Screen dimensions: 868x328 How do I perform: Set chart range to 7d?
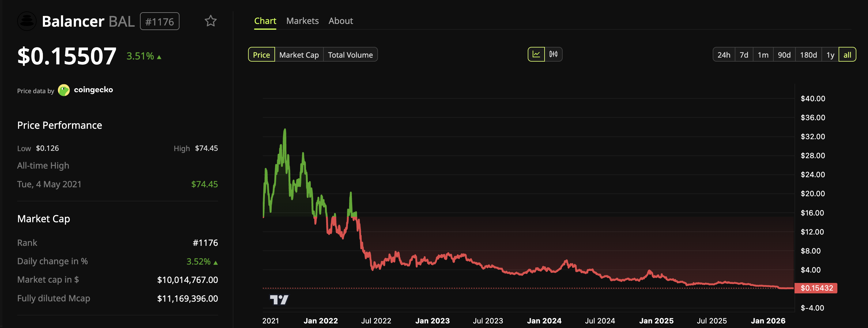click(x=744, y=55)
